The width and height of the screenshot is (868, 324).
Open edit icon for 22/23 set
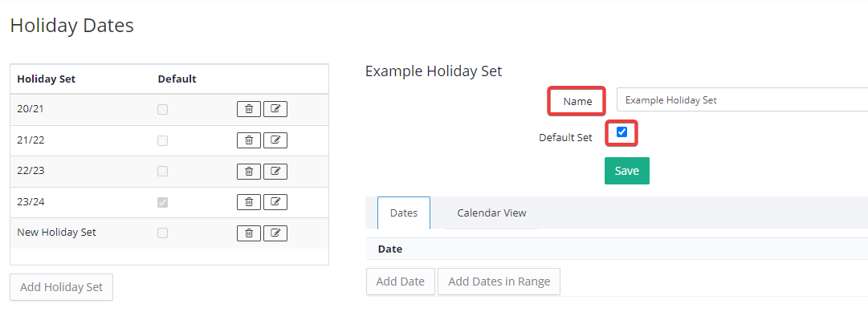[x=275, y=171]
